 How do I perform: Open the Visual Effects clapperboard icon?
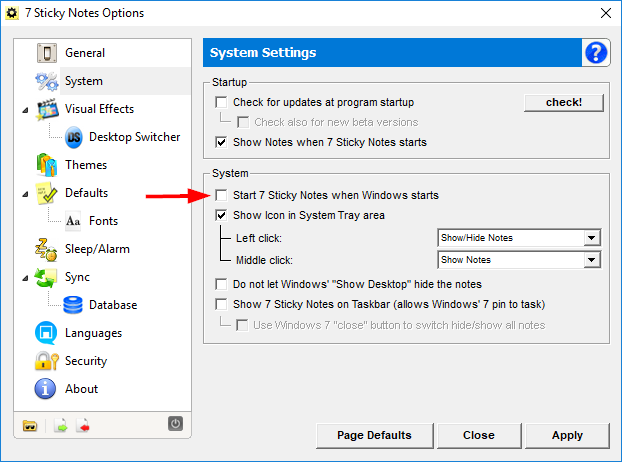[x=47, y=109]
